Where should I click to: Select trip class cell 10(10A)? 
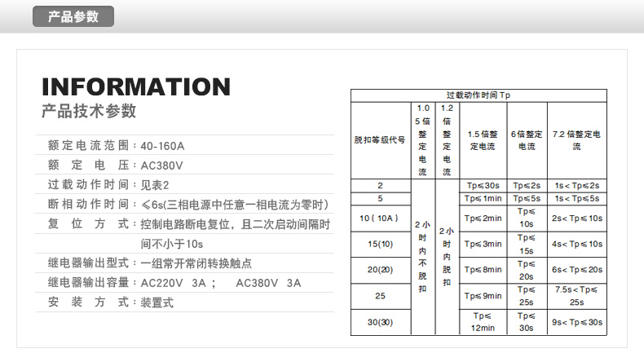379,219
